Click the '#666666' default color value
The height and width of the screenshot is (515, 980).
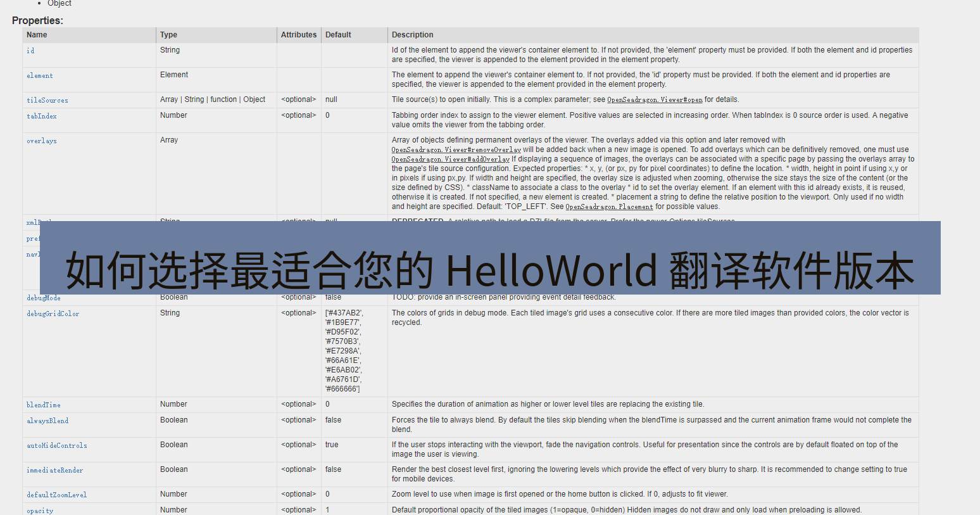pos(342,389)
